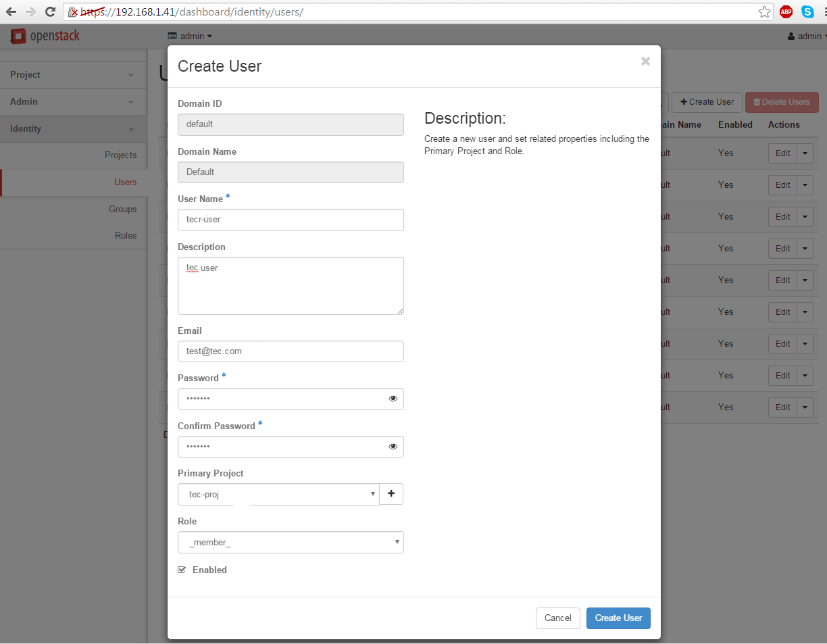Click the User Name input field
827x644 pixels.
point(291,220)
